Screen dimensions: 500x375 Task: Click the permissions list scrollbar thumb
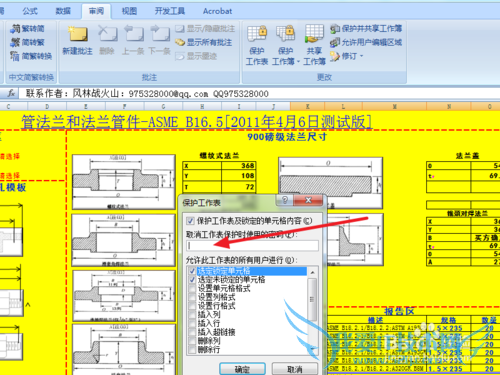312,299
